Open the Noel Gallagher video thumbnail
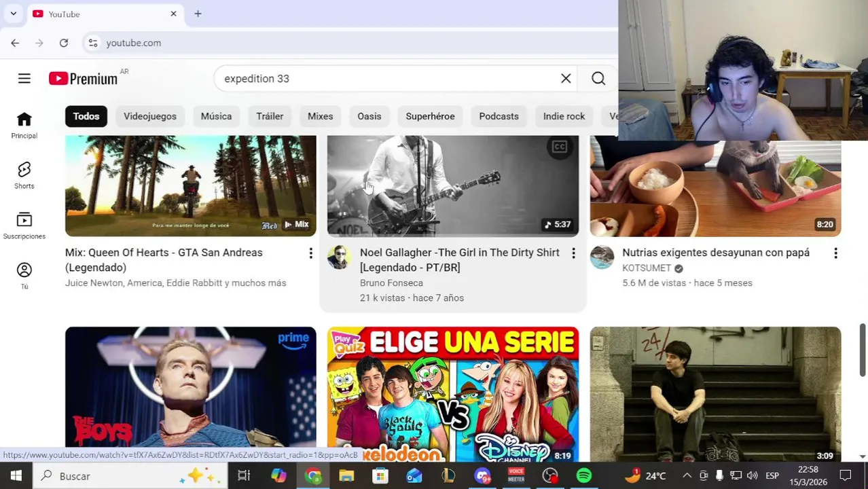The image size is (868, 489). (453, 185)
